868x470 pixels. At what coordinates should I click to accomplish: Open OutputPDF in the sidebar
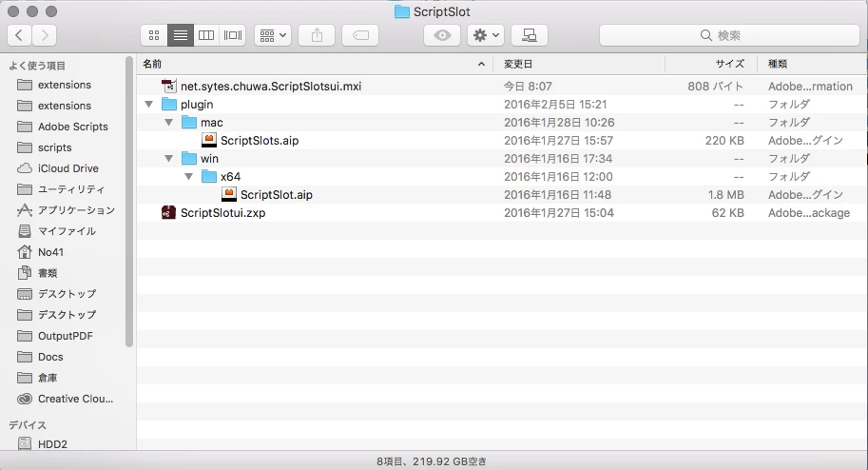(65, 336)
